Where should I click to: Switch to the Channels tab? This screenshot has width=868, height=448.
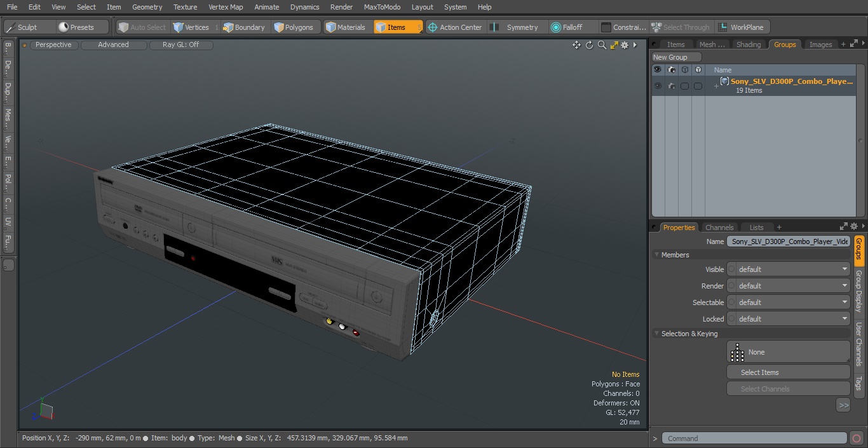pyautogui.click(x=719, y=227)
